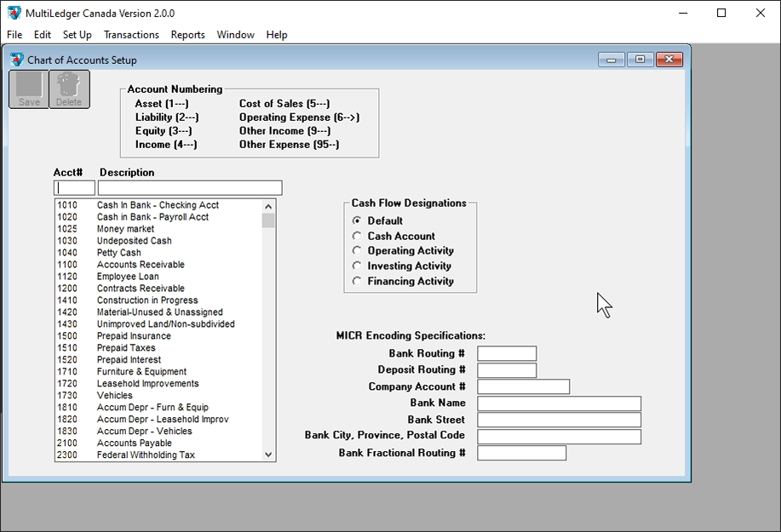Open the Set Up menu
The width and height of the screenshot is (781, 532).
(77, 35)
